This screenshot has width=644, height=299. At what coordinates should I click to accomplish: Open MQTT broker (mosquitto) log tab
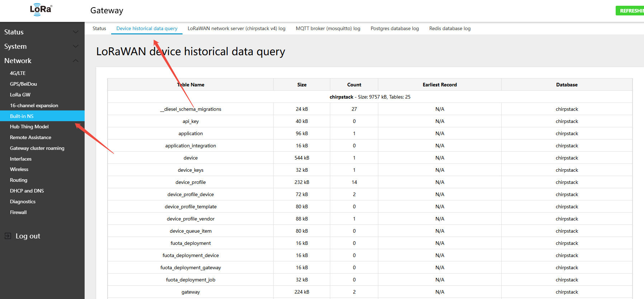coord(328,28)
